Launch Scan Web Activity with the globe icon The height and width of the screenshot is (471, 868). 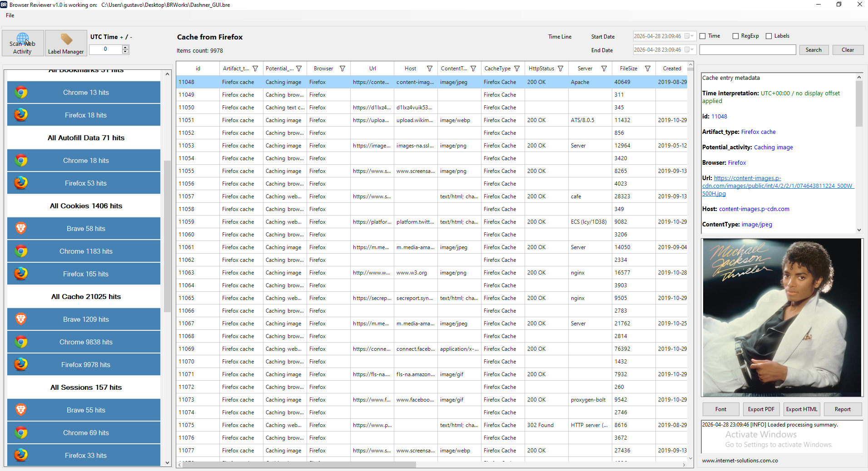23,43
